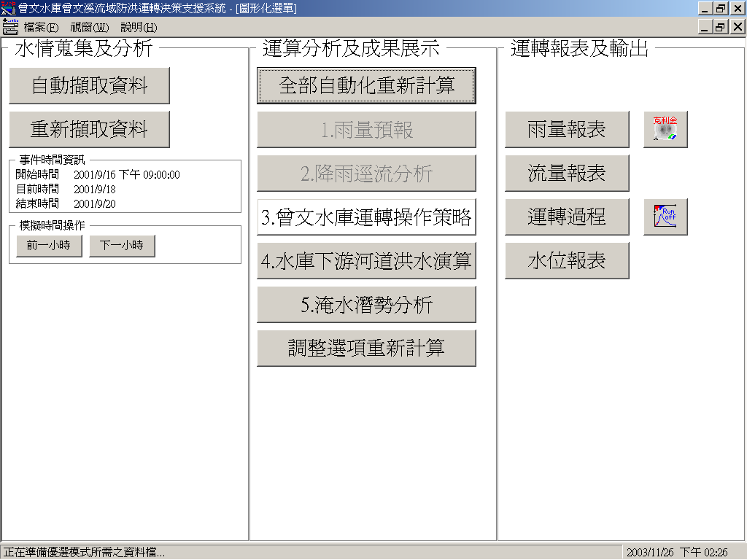Image resolution: width=747 pixels, height=560 pixels.
Task: Click the status bar date 2003/11/26
Action: (x=650, y=553)
